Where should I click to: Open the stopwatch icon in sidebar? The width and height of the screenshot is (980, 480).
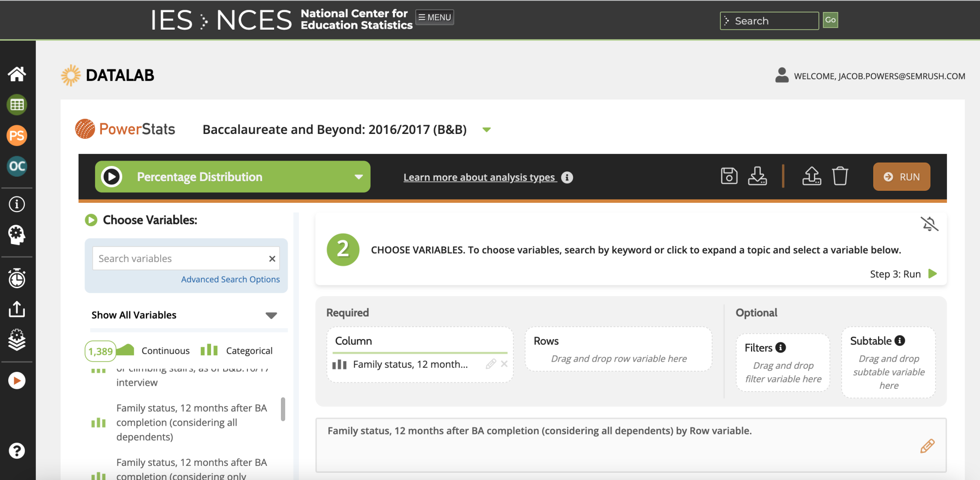[x=17, y=278]
